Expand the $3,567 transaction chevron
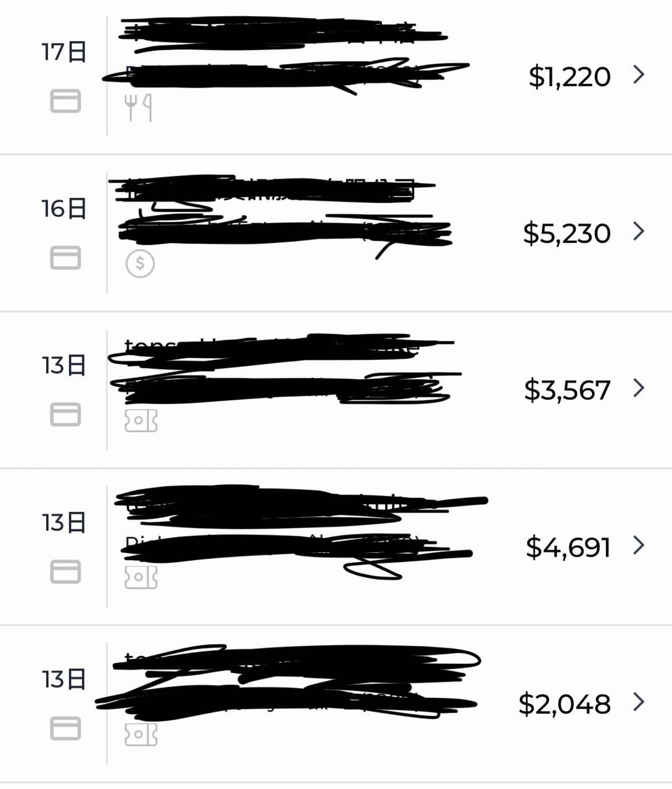Image resolution: width=672 pixels, height=789 pixels. pos(639,388)
